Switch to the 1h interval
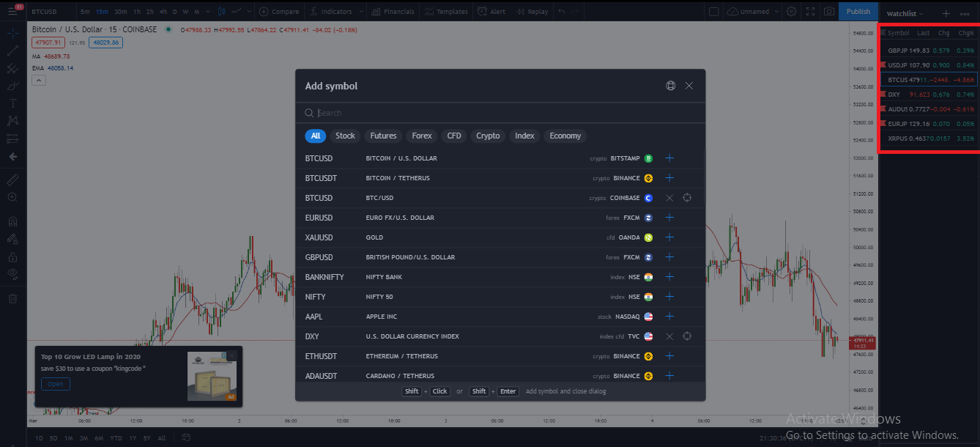 [x=136, y=12]
